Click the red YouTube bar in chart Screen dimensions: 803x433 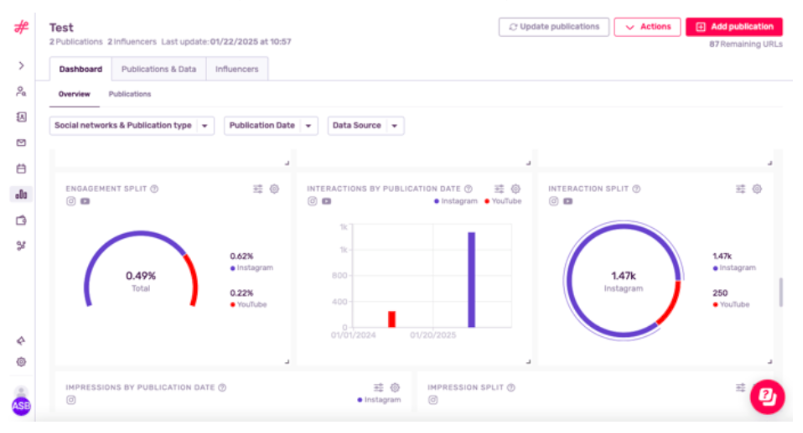392,319
